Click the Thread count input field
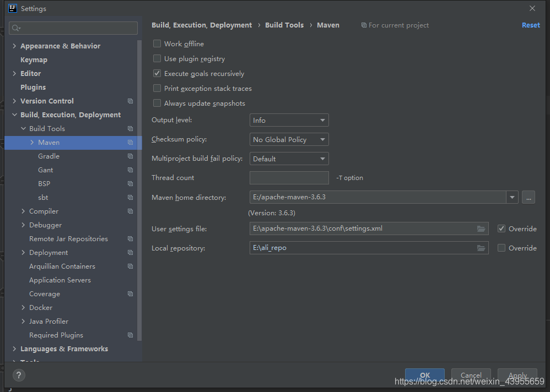The image size is (550, 392). pos(289,178)
